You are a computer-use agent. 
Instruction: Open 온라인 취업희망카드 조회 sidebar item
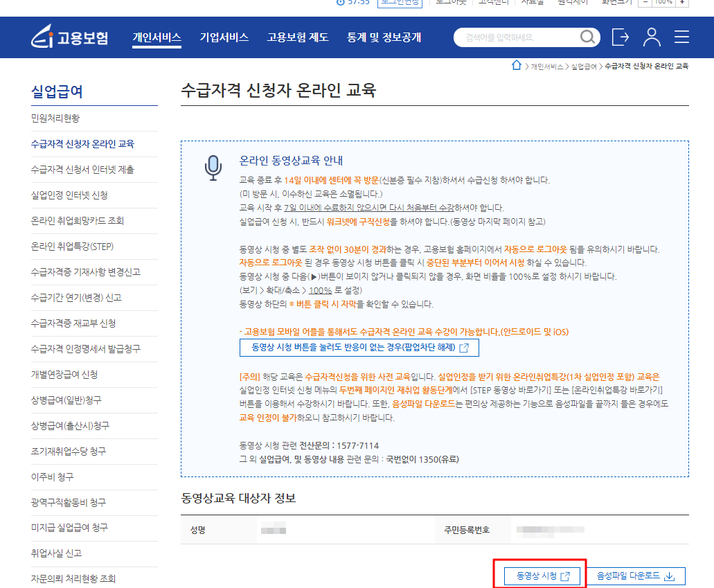tap(78, 221)
